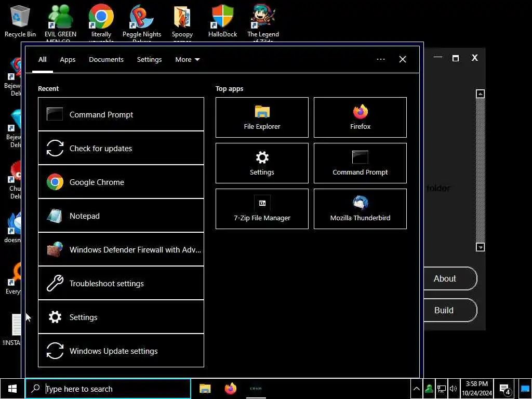The height and width of the screenshot is (399, 532).
Task: Switch to the Settings search tab
Action: pos(149,59)
